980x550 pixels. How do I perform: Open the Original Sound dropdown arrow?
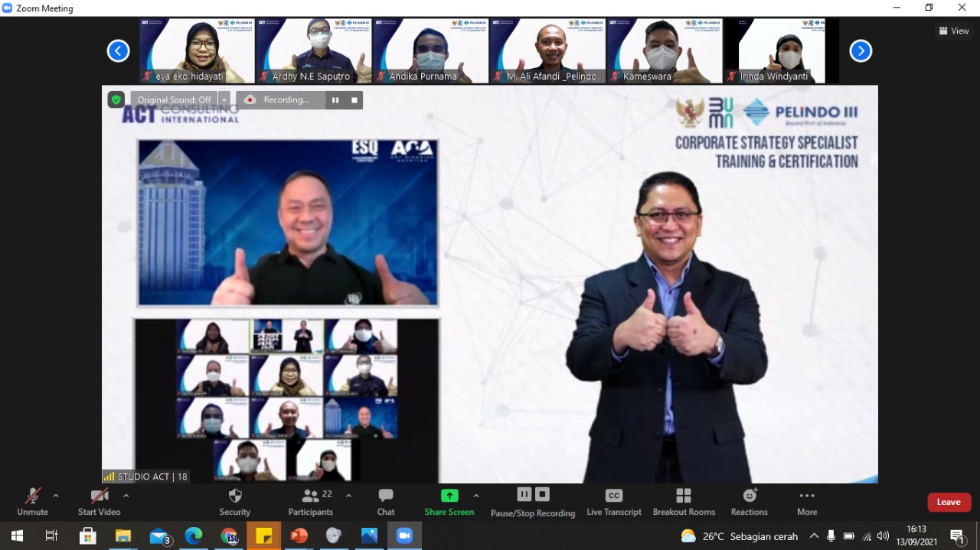pyautogui.click(x=224, y=100)
